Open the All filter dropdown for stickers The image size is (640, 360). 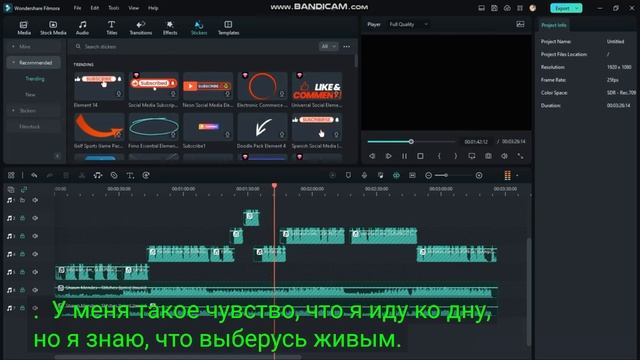328,47
